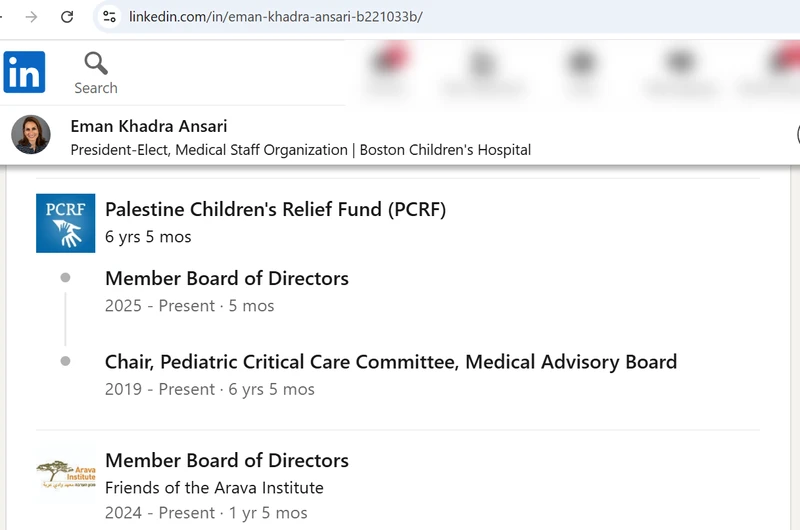The height and width of the screenshot is (530, 800).
Task: Click the LinkedIn home logo
Action: click(x=24, y=72)
